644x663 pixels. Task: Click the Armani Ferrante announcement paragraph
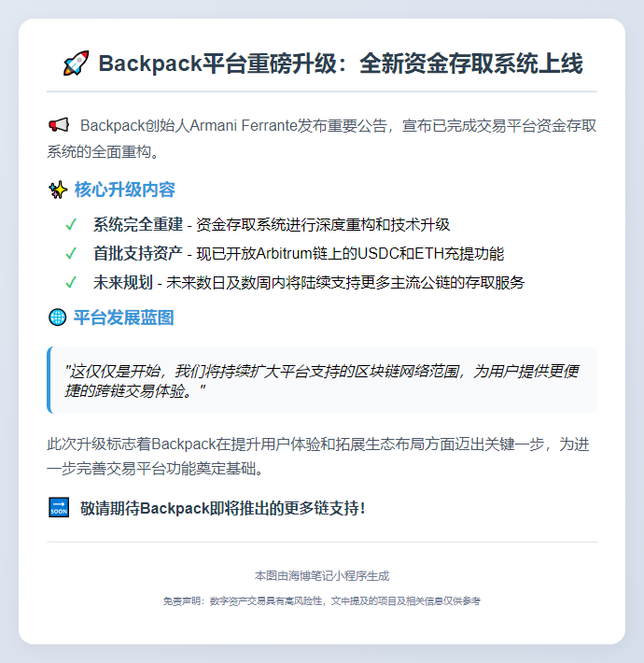[322, 138]
